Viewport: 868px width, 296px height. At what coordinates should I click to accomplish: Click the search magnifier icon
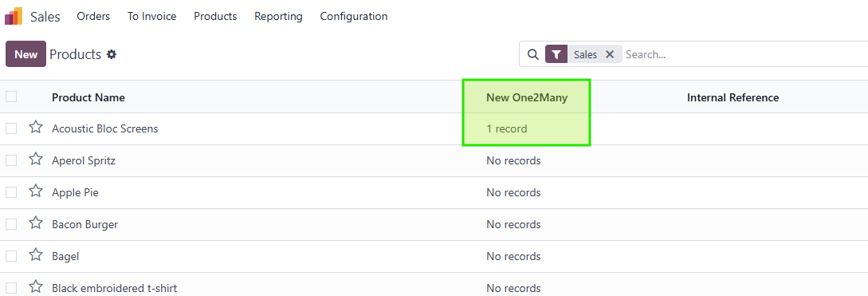click(x=532, y=54)
